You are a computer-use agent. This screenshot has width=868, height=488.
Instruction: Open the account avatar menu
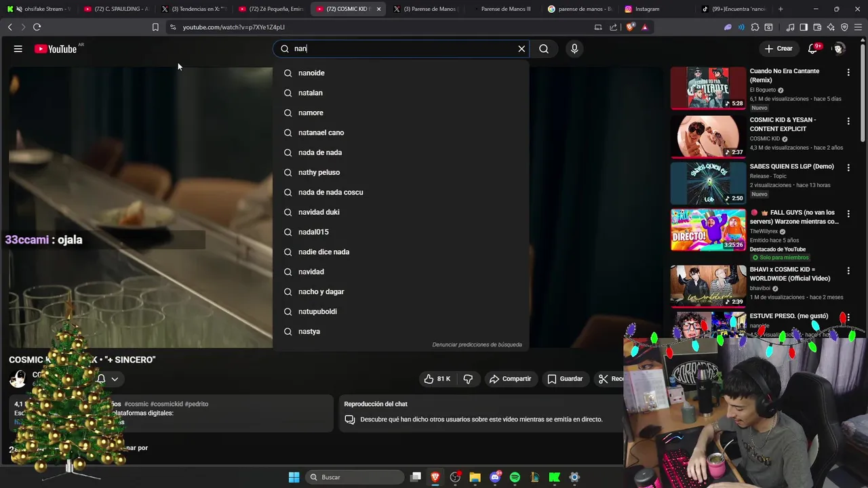(x=839, y=49)
